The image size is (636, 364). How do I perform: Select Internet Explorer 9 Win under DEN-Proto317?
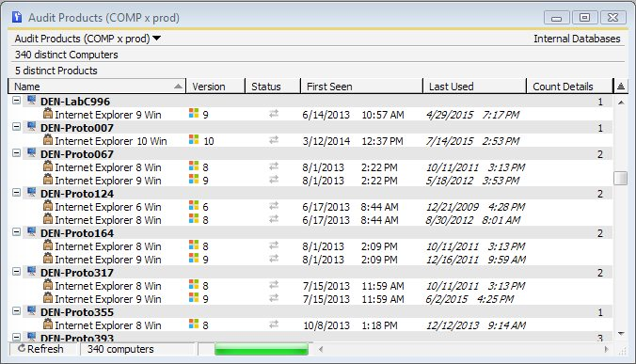click(310, 299)
